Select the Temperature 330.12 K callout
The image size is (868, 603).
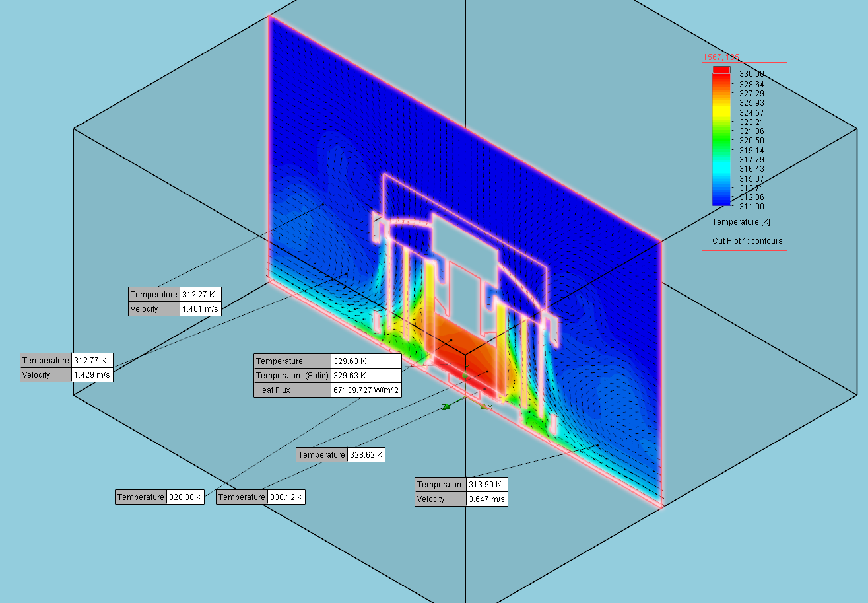[x=259, y=497]
